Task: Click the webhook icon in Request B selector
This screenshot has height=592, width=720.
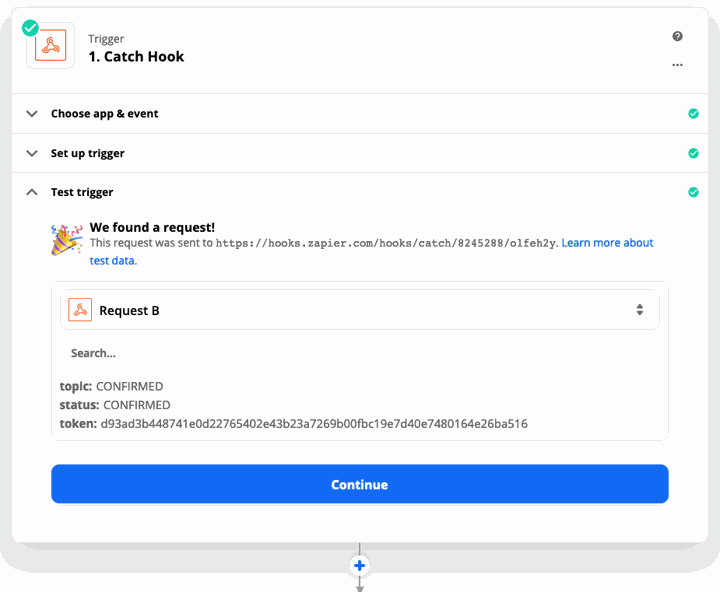Action: tap(80, 310)
